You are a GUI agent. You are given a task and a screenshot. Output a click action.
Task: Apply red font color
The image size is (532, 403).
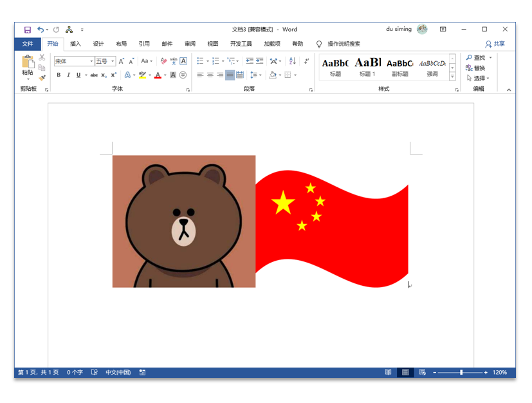pyautogui.click(x=158, y=75)
